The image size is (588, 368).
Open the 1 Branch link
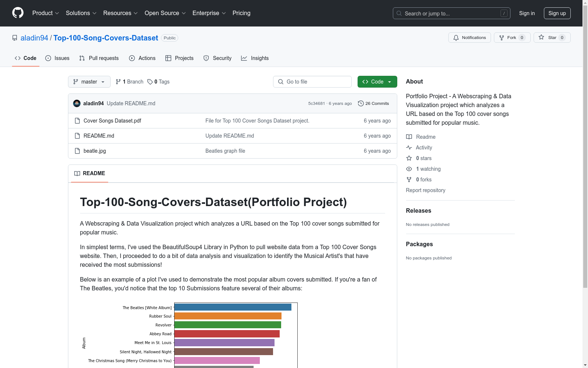coord(129,82)
